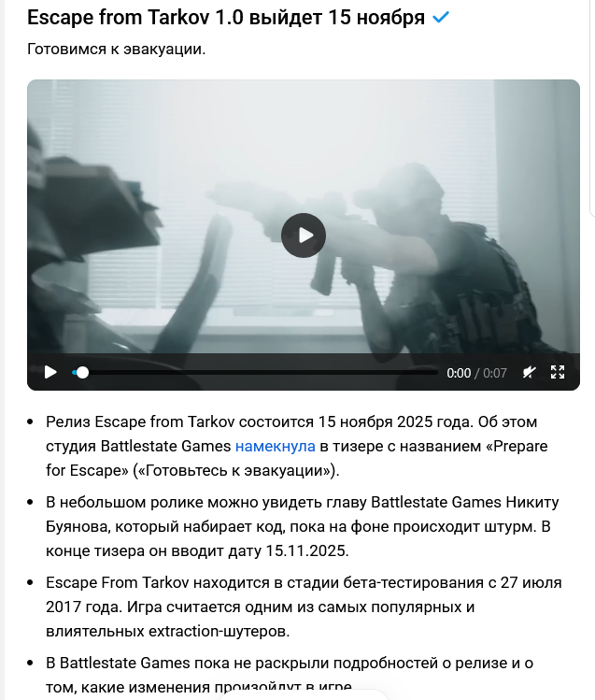Screen dimensions: 595x700
Task: Start the video with the center play button
Action: (x=304, y=236)
